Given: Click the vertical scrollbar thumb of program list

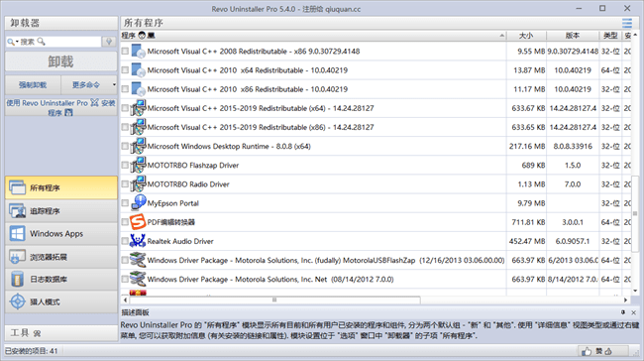Looking at the screenshot, I should [x=635, y=213].
